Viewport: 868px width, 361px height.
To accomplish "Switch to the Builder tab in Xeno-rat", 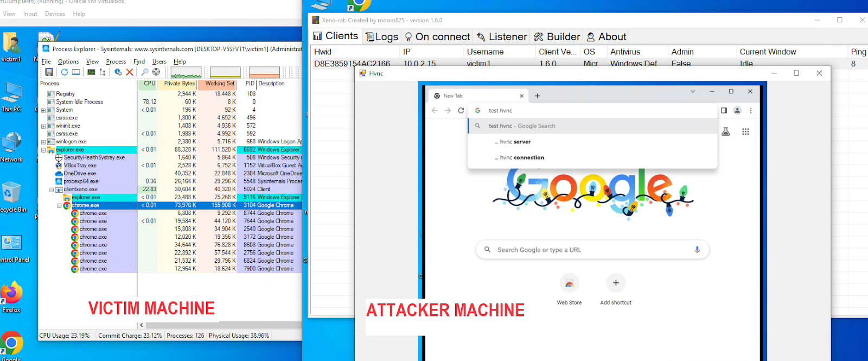I will pos(557,36).
